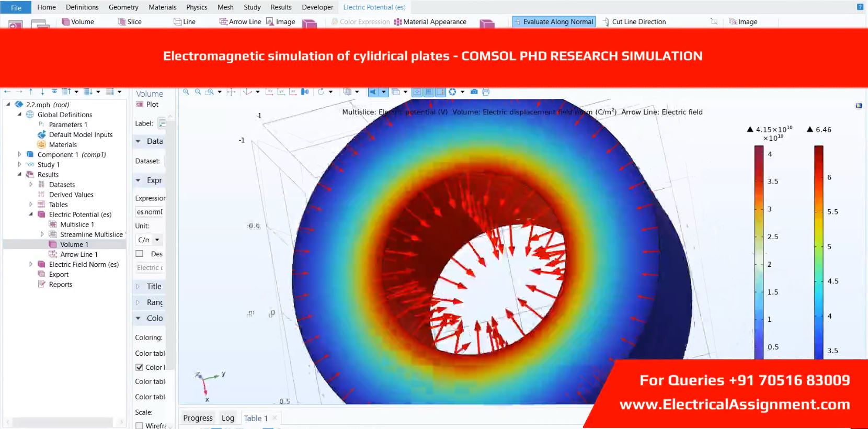Screen dimensions: 868x429
Task: Open the Physics ribbon tab
Action: (x=197, y=7)
